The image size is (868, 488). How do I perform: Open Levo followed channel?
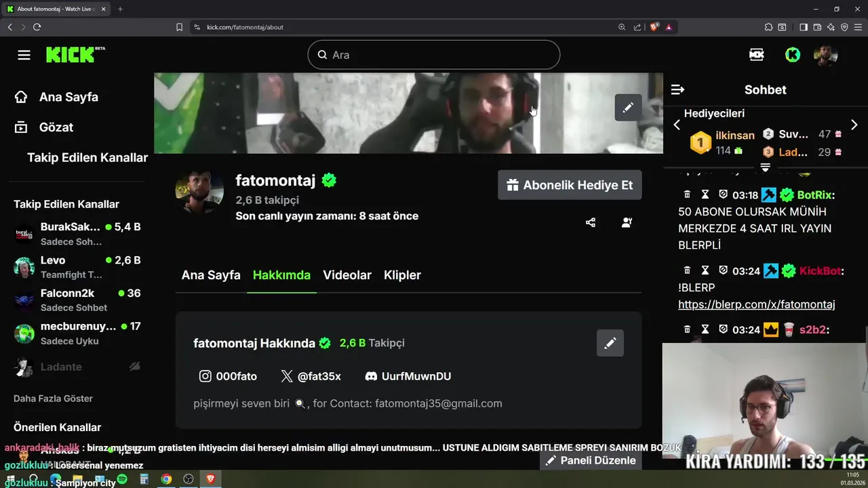(77, 267)
